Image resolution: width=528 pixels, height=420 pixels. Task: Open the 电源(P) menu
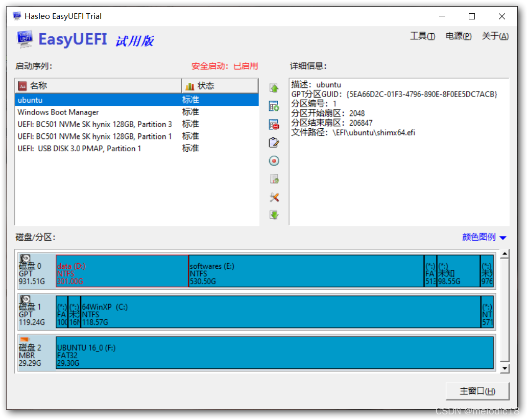(458, 36)
